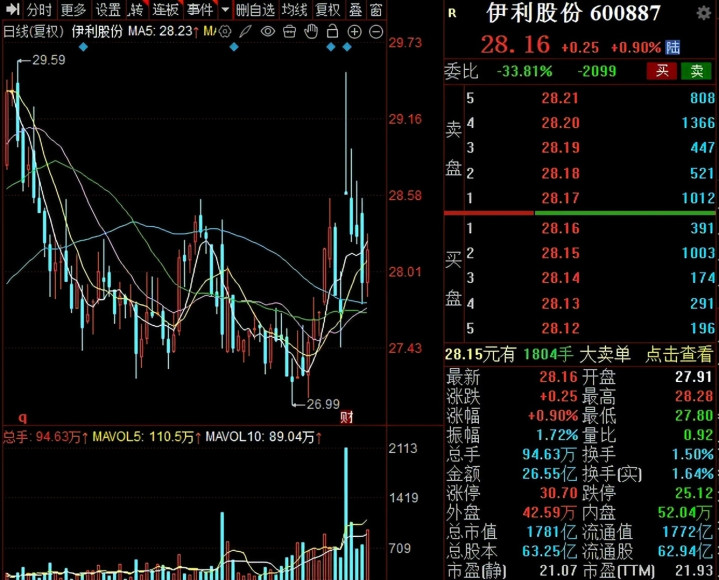This screenshot has width=719, height=580.
Task: Click the MAVOL10: 89.04万 volume label
Action: pos(264,436)
